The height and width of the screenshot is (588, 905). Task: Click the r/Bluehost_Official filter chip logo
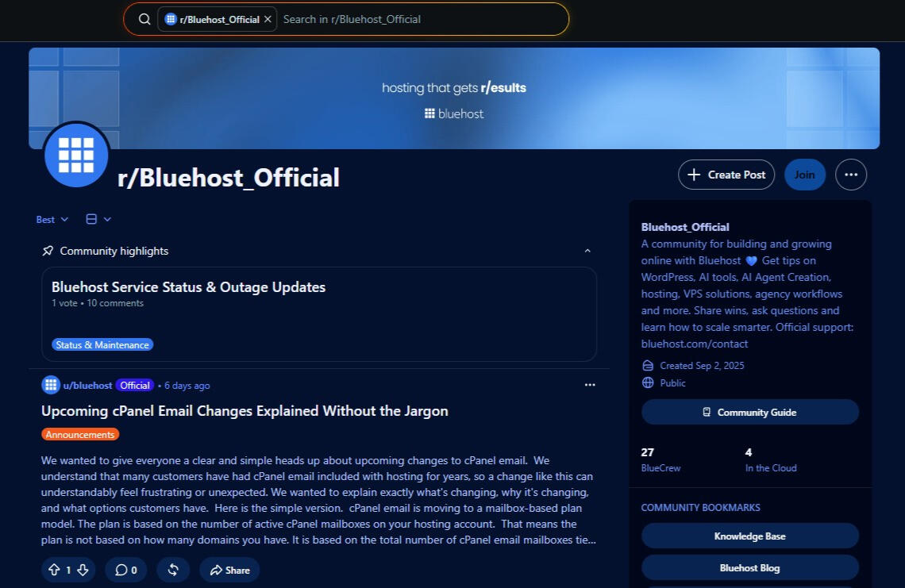pos(170,19)
